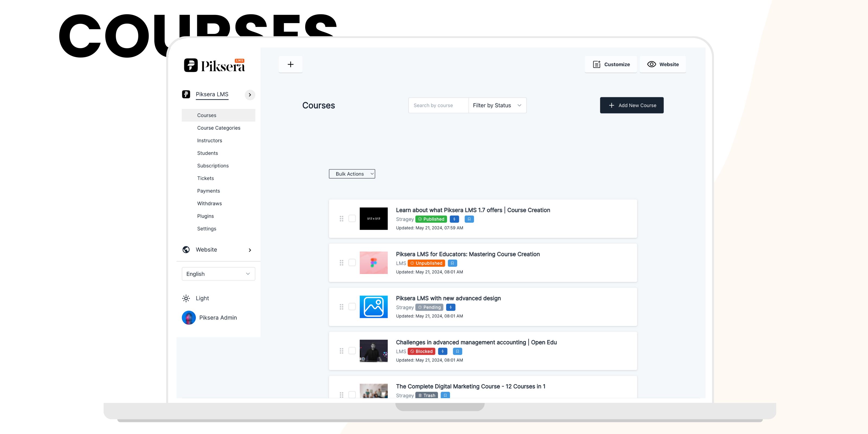Click the bookmark badge on the Unpublished course
Screen dimensions: 868x434
click(x=452, y=263)
